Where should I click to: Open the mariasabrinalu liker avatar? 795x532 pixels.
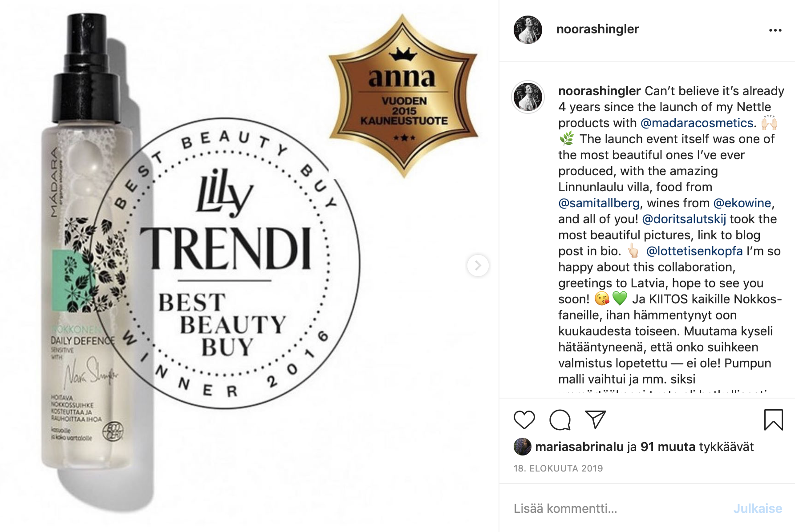click(x=522, y=447)
